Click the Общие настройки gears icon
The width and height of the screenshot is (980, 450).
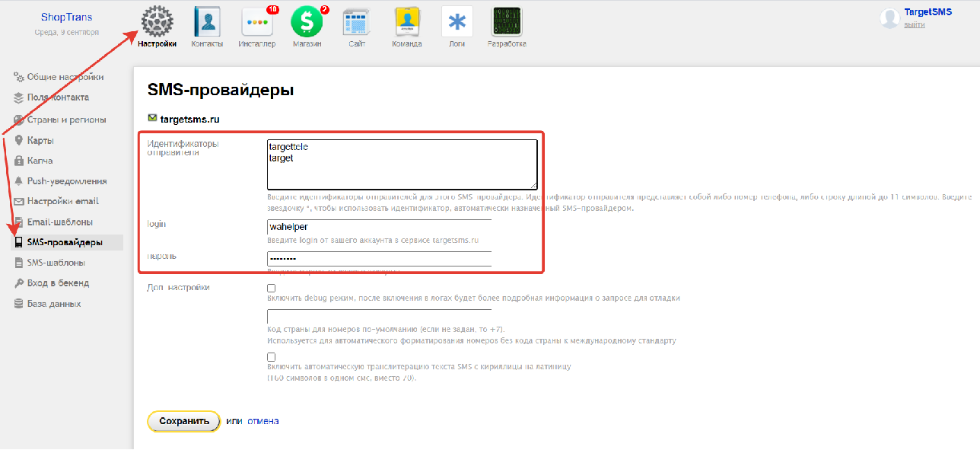[x=20, y=77]
